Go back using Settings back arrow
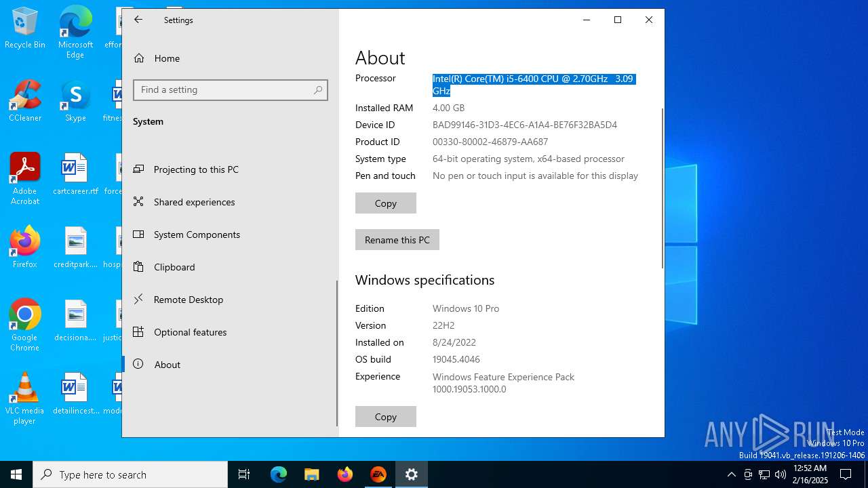Viewport: 868px width, 488px height. 138,20
